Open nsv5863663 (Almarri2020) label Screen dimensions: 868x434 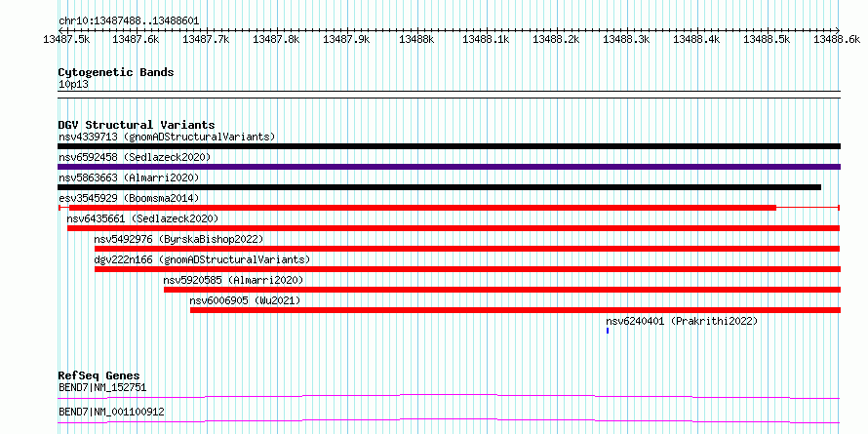129,178
